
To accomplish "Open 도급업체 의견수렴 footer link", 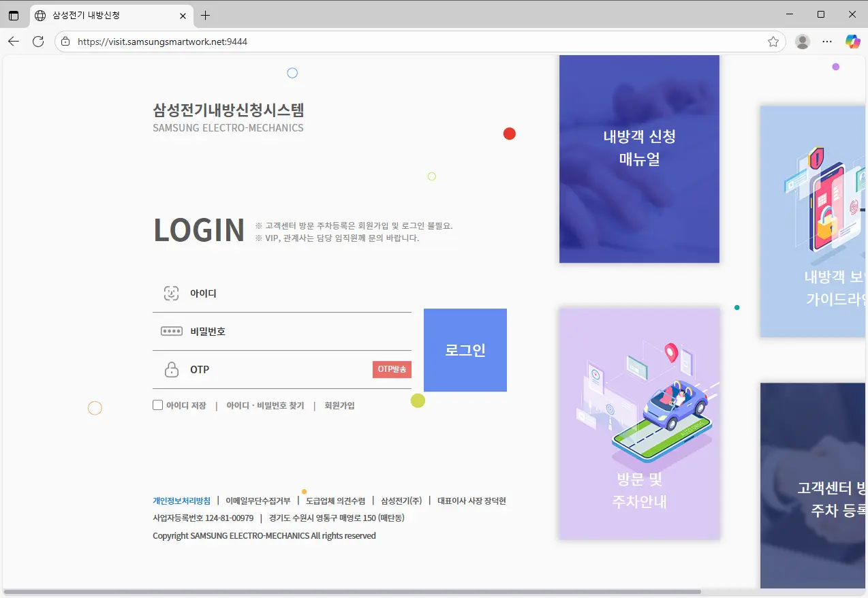I will pyautogui.click(x=335, y=501).
